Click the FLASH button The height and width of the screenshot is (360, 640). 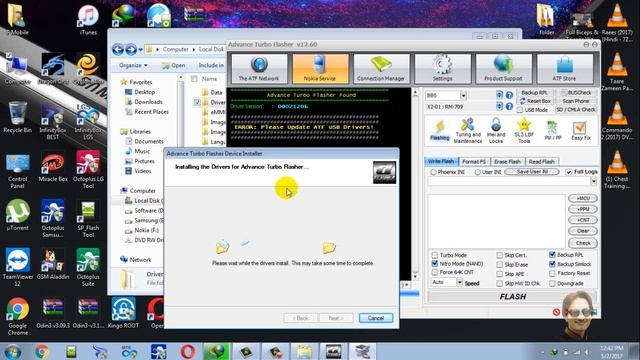(513, 297)
